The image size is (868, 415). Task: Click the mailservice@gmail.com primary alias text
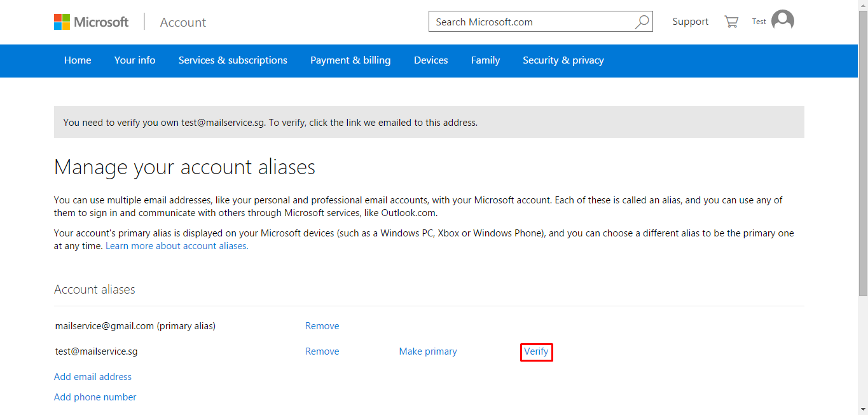click(135, 326)
